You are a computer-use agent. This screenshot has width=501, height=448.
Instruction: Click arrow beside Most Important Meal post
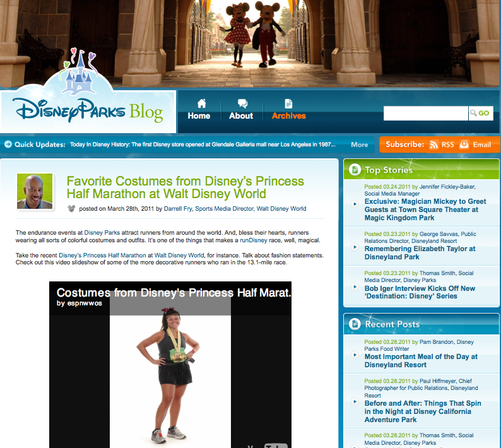pos(355,355)
